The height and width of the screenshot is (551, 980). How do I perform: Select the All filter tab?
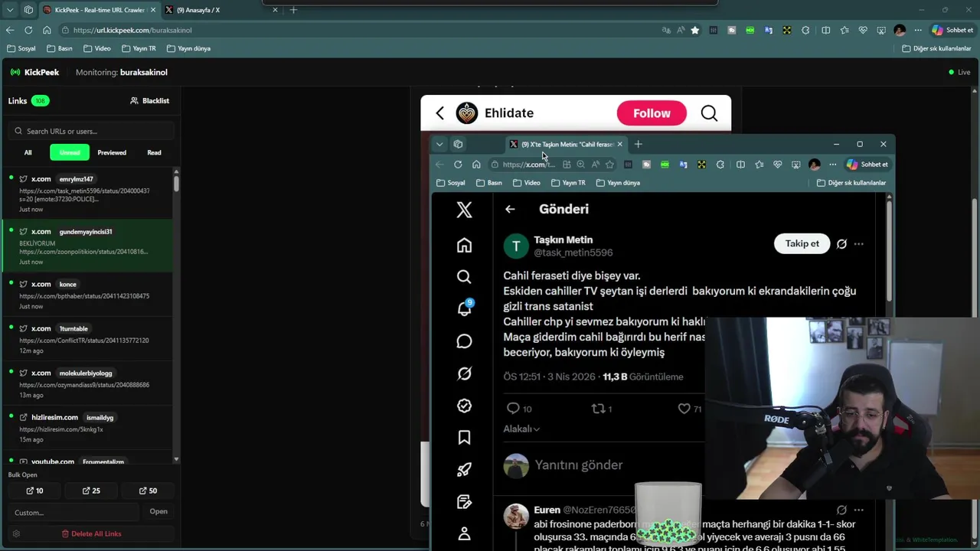point(28,152)
